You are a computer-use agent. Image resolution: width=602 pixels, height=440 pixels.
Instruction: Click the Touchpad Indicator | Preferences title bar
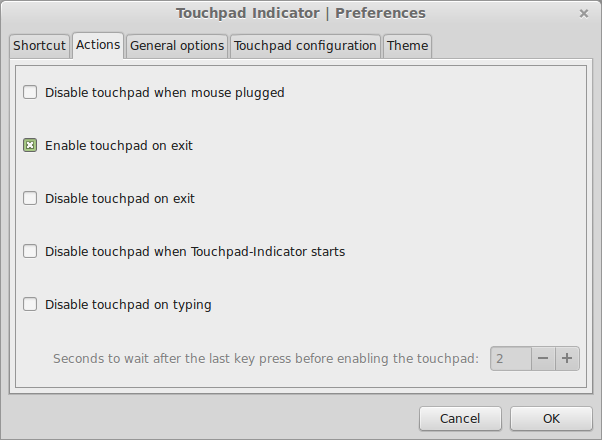301,13
